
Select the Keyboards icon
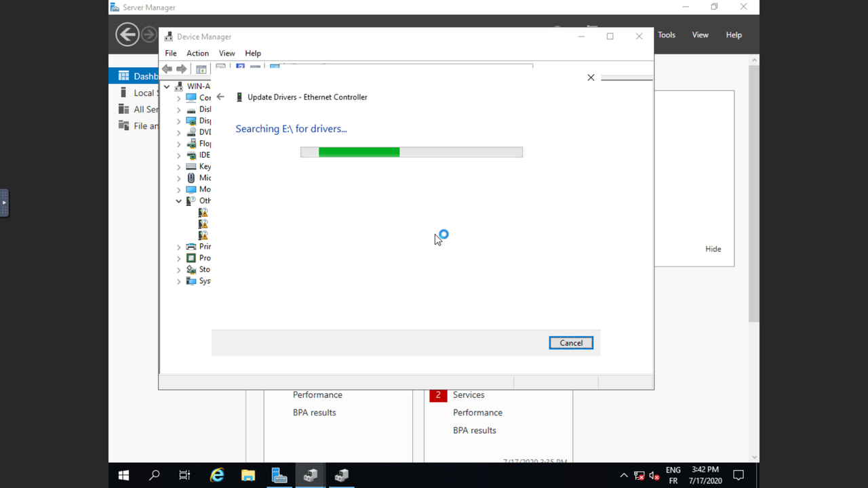191,167
